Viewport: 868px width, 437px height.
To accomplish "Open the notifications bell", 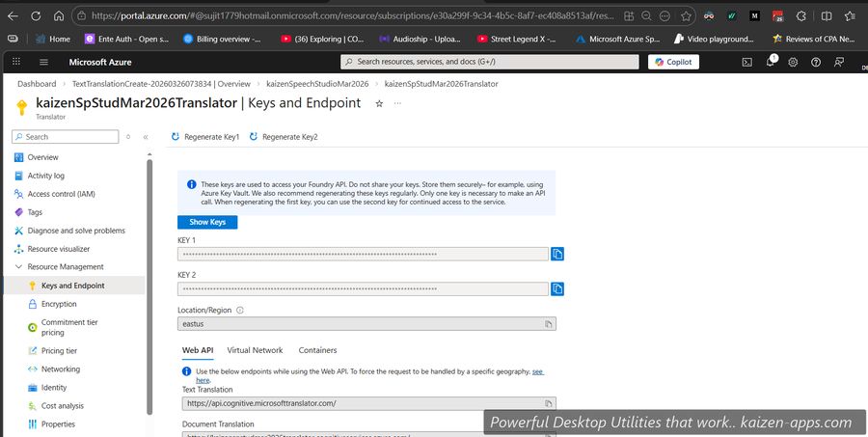I will 770,62.
